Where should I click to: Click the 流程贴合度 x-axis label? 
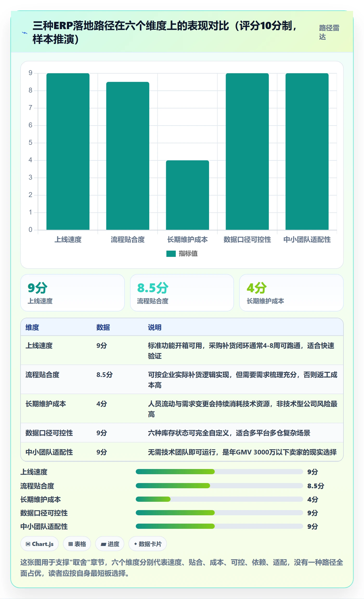coord(128,239)
